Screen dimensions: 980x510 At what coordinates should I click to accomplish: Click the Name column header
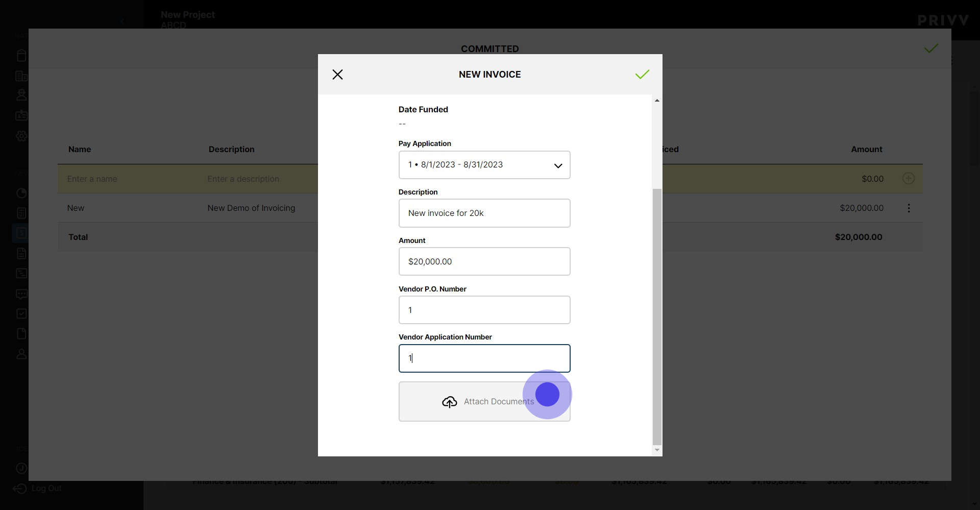pos(80,150)
